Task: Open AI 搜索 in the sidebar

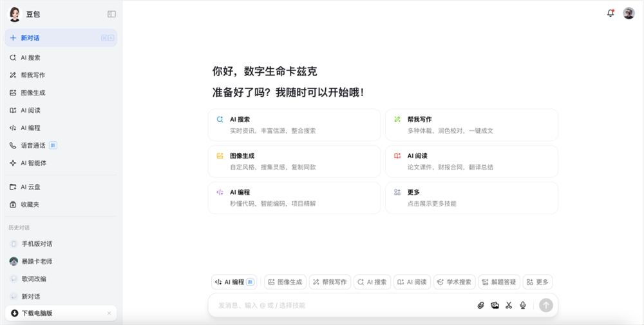Action: pos(61,57)
